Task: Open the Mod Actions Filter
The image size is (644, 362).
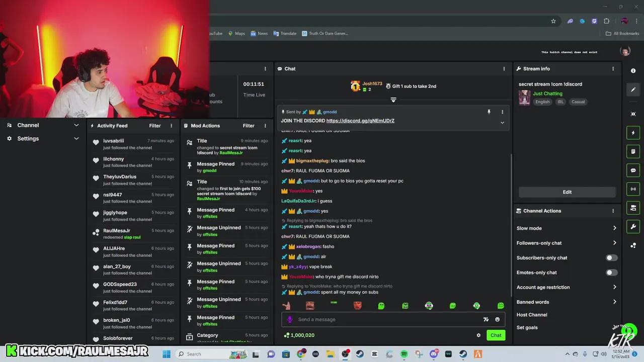Action: click(249, 126)
